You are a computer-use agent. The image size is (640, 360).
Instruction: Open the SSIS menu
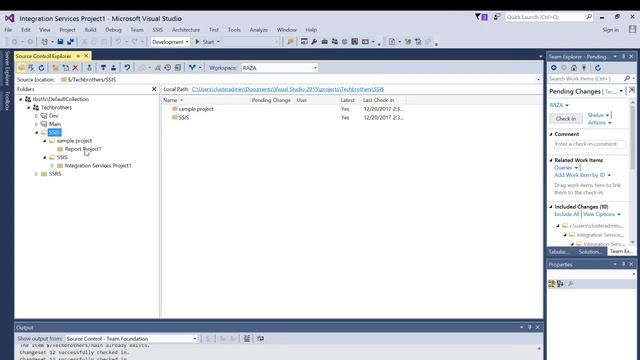[x=158, y=30]
